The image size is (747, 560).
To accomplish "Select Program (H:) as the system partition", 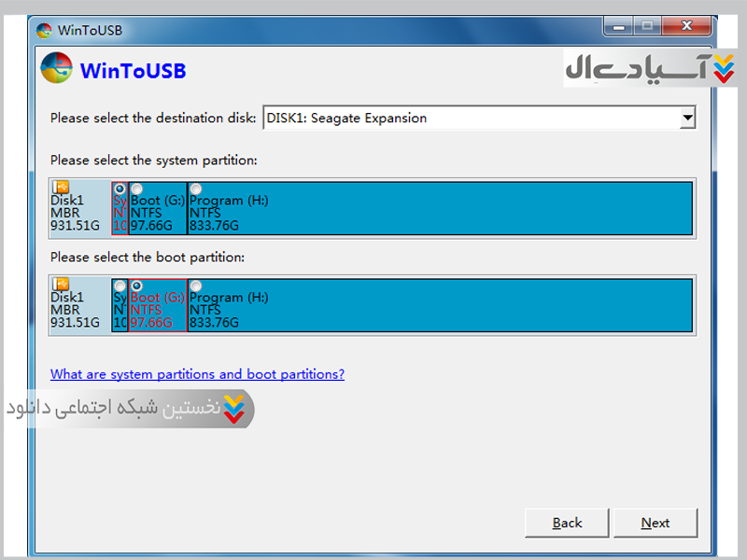I will [x=196, y=189].
